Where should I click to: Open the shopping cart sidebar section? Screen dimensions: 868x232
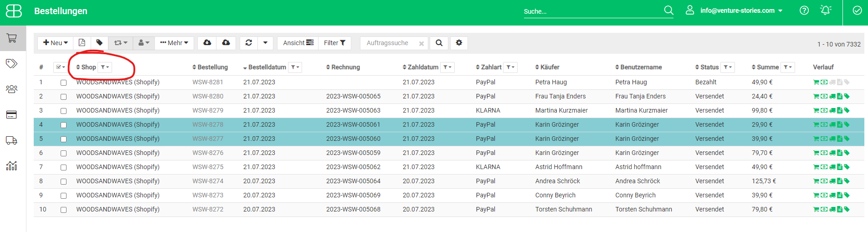point(12,38)
